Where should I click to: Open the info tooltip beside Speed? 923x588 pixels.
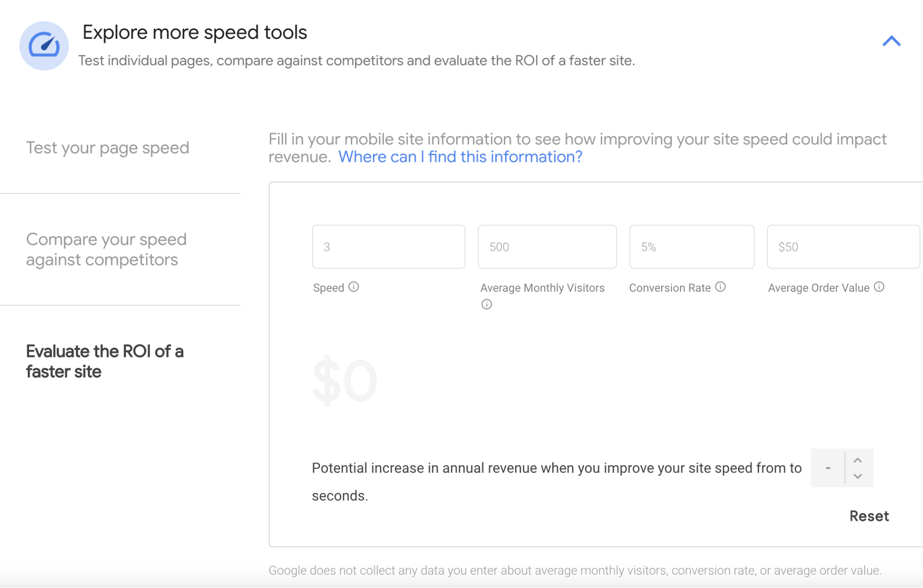pyautogui.click(x=354, y=287)
